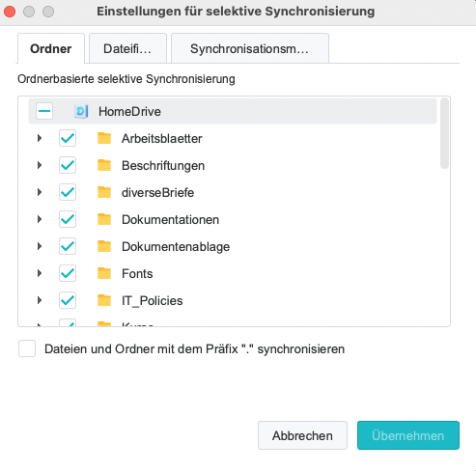This screenshot has width=476, height=471.
Task: Click the Fonts folder icon
Action: point(104,273)
